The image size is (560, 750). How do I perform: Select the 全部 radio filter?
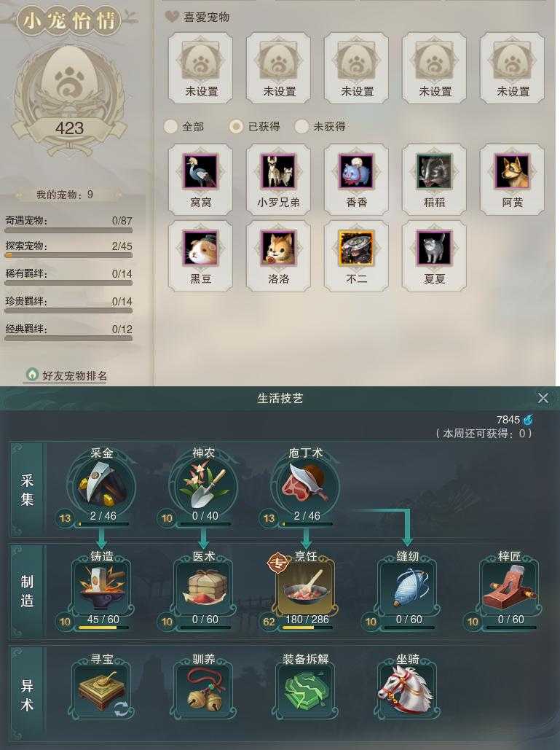click(170, 126)
